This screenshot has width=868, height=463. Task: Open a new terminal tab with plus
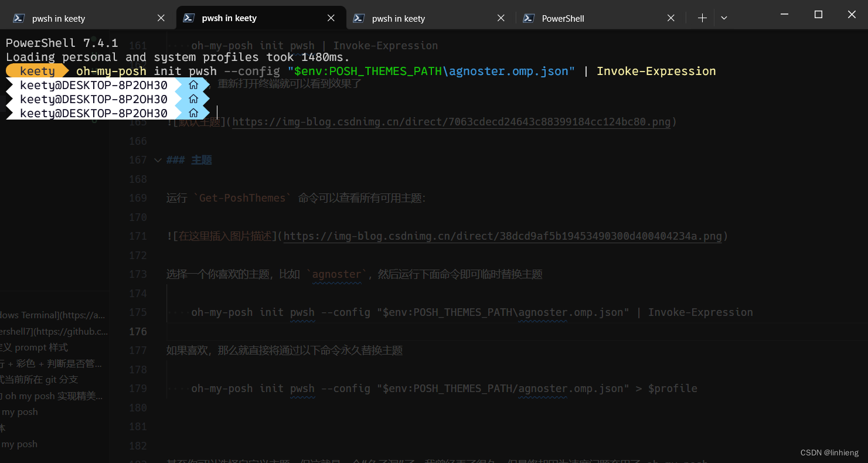pos(702,18)
